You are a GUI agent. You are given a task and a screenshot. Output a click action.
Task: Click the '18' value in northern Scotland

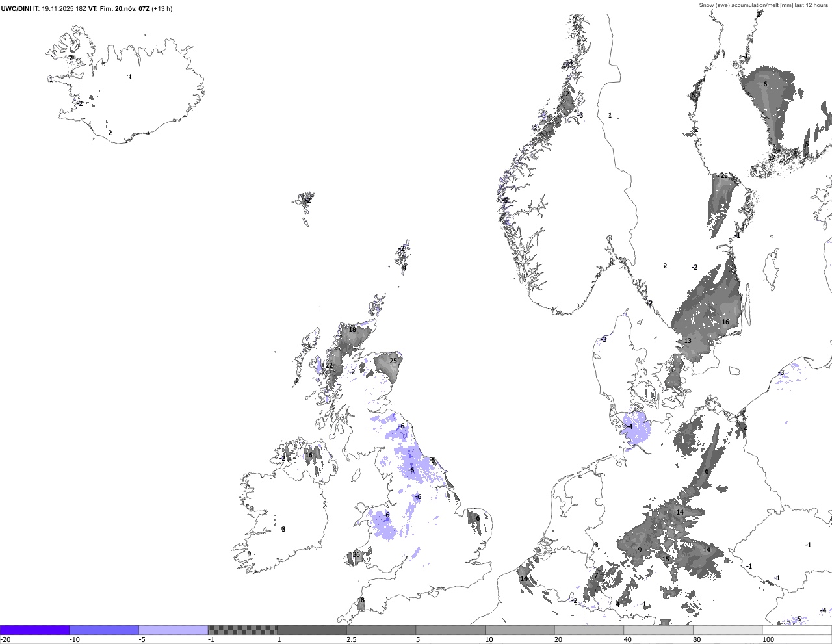pos(352,329)
